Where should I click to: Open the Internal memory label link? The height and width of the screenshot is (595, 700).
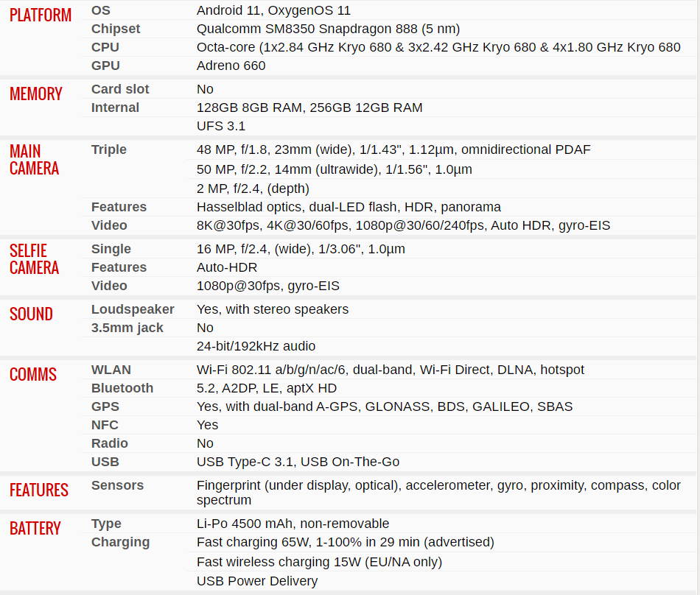click(115, 108)
